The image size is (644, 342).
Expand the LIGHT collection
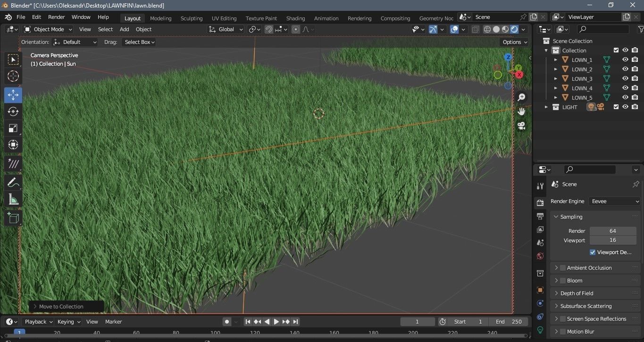point(546,107)
